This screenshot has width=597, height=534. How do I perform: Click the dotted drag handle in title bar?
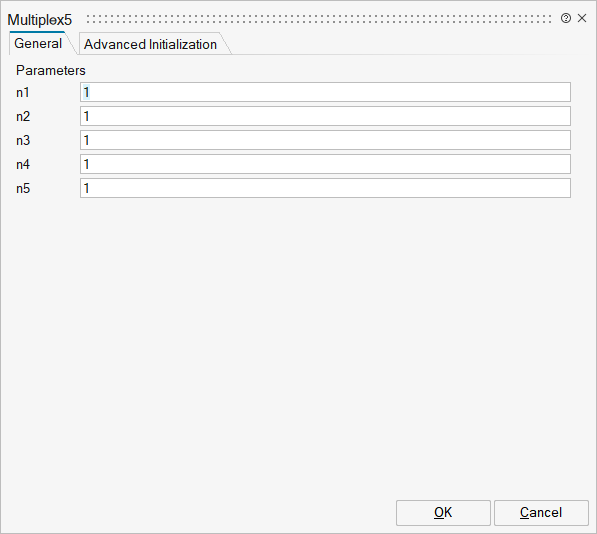coord(319,19)
